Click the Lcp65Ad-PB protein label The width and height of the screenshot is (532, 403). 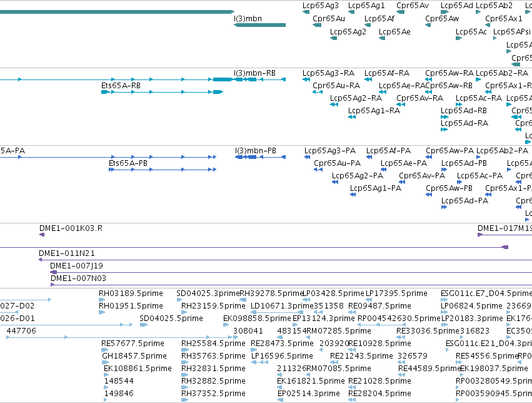tap(464, 163)
